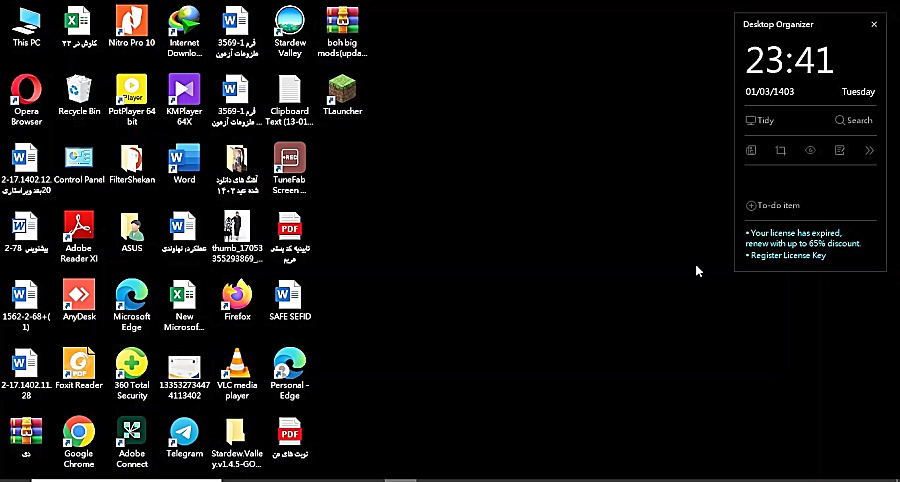Select the New Microsoft Excel worksheet file
The image size is (900, 482).
[x=184, y=305]
